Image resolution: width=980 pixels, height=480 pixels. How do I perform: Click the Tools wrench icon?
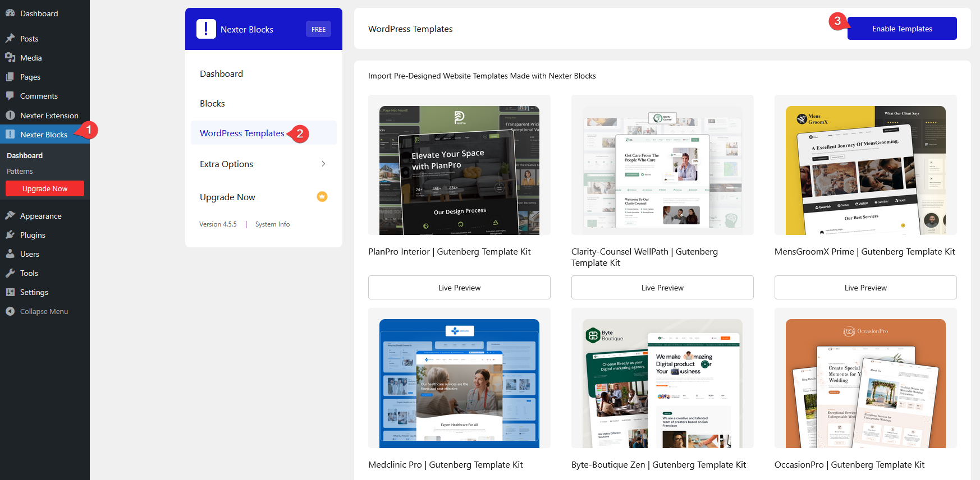(10, 273)
